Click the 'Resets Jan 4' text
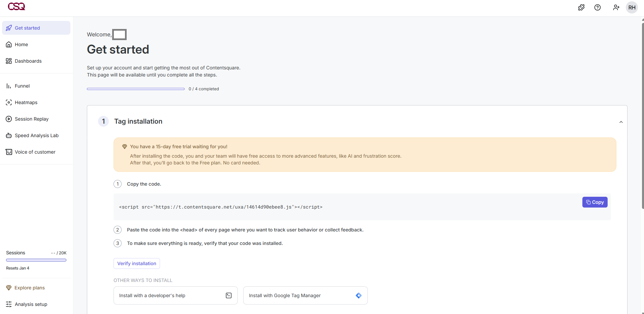 click(18, 268)
